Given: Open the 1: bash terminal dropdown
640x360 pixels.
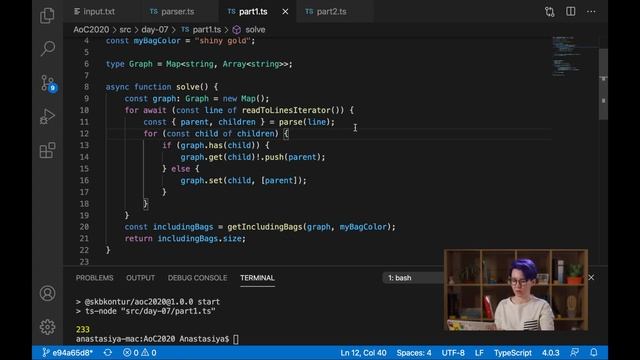Looking at the screenshot, I should pos(413,278).
